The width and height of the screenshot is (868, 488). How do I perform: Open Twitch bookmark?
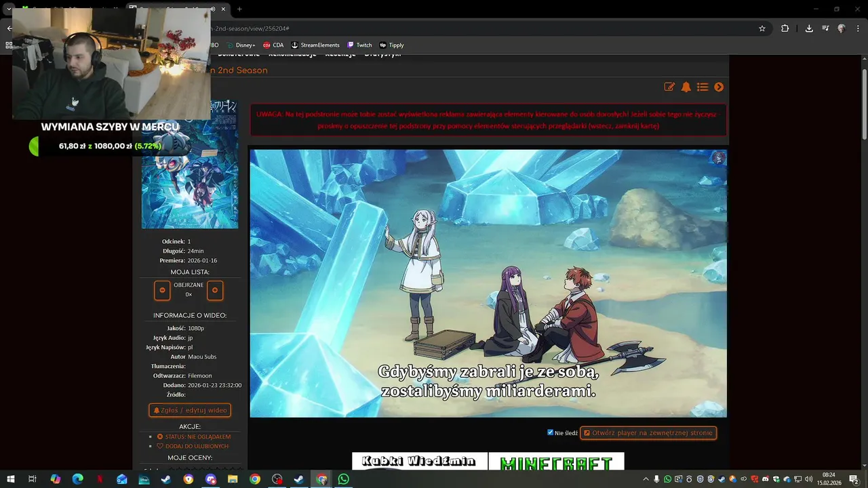point(359,45)
